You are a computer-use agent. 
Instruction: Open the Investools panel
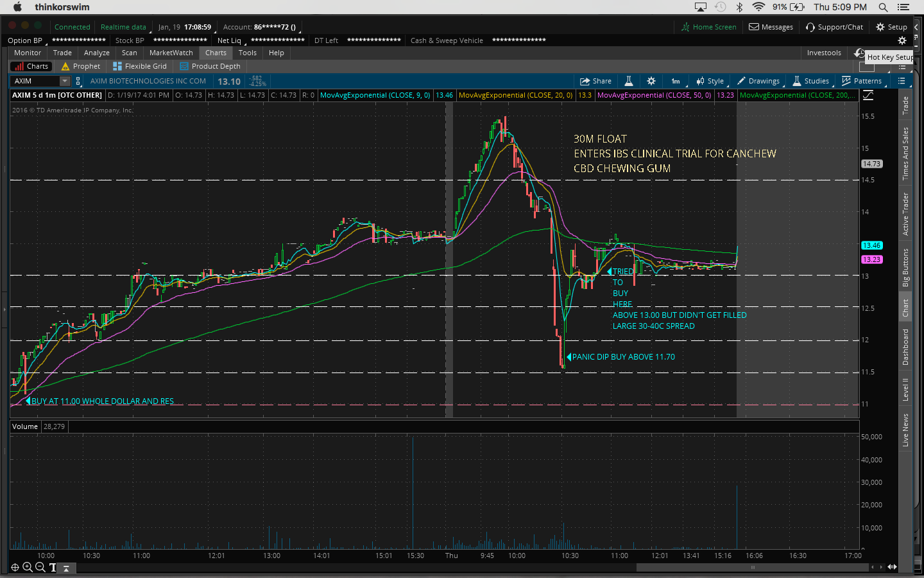pos(824,53)
